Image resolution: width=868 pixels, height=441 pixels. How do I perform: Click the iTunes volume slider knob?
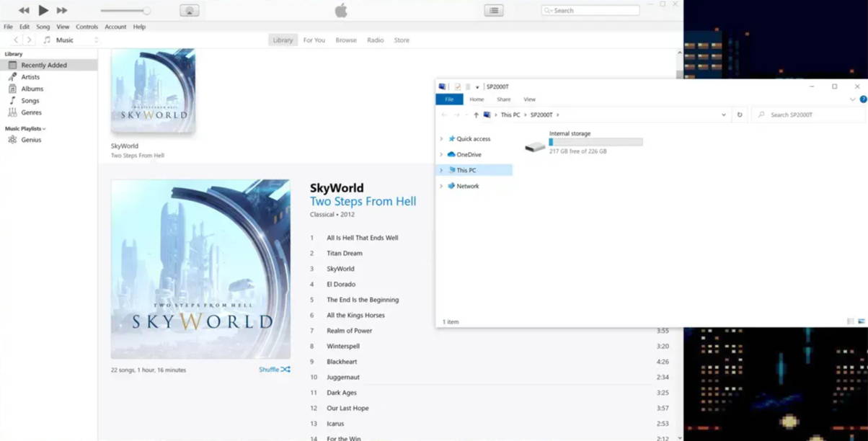pos(147,11)
